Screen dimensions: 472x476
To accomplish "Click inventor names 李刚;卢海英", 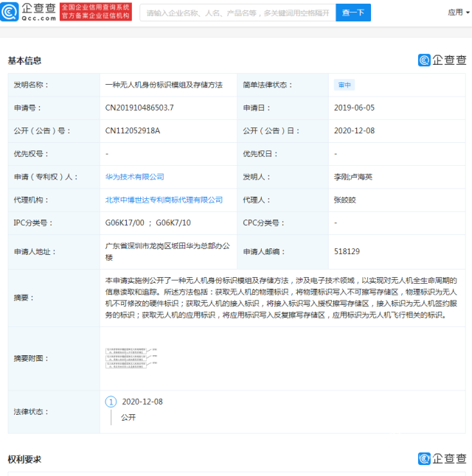I will (353, 177).
